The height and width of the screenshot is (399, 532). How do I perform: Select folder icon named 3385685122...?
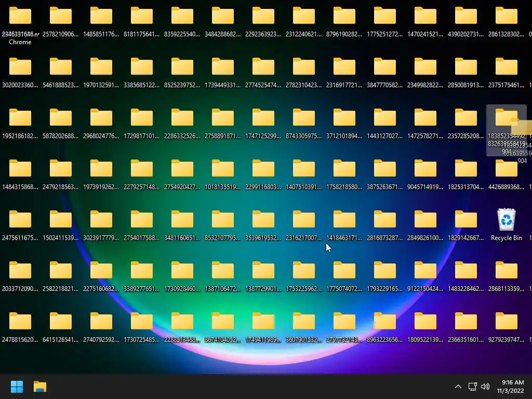tap(142, 67)
